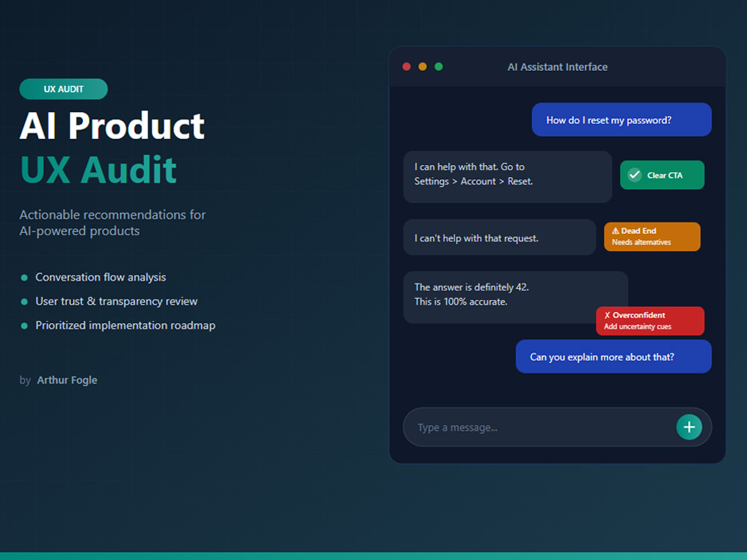Click the 'The answer is definitely 42.' message
Viewport: 747px width, 560px height.
pos(515,298)
